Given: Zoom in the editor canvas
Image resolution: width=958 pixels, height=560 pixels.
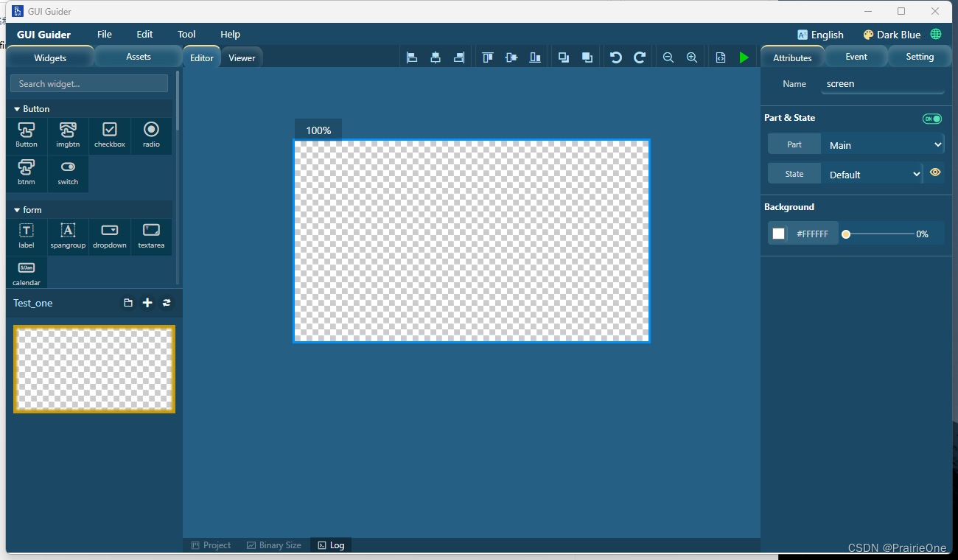Looking at the screenshot, I should point(692,57).
